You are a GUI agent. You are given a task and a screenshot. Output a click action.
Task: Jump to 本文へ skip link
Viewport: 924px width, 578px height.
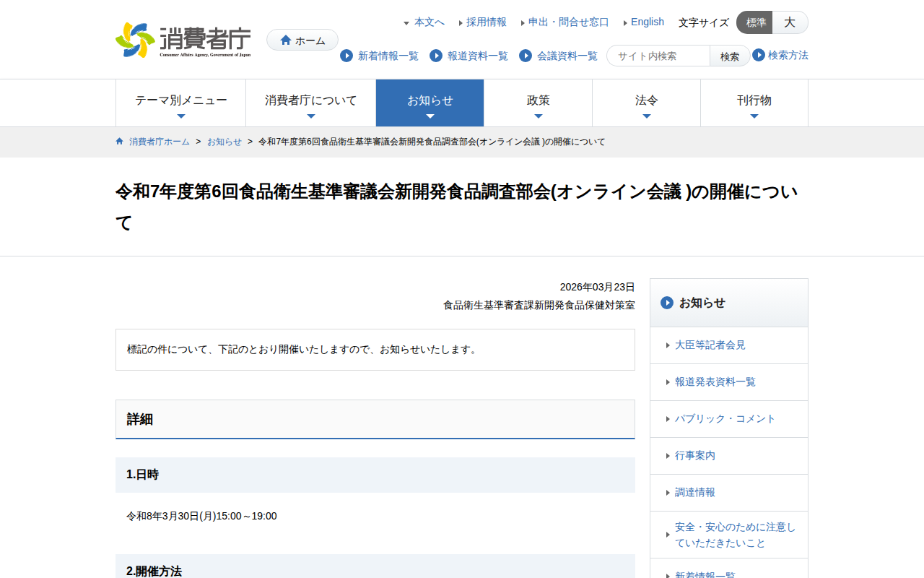coord(430,22)
